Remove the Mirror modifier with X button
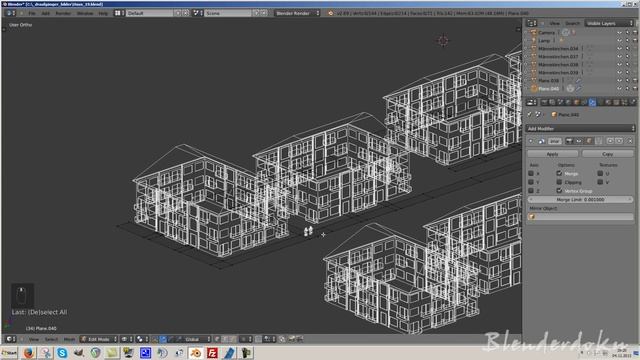 tap(630, 141)
